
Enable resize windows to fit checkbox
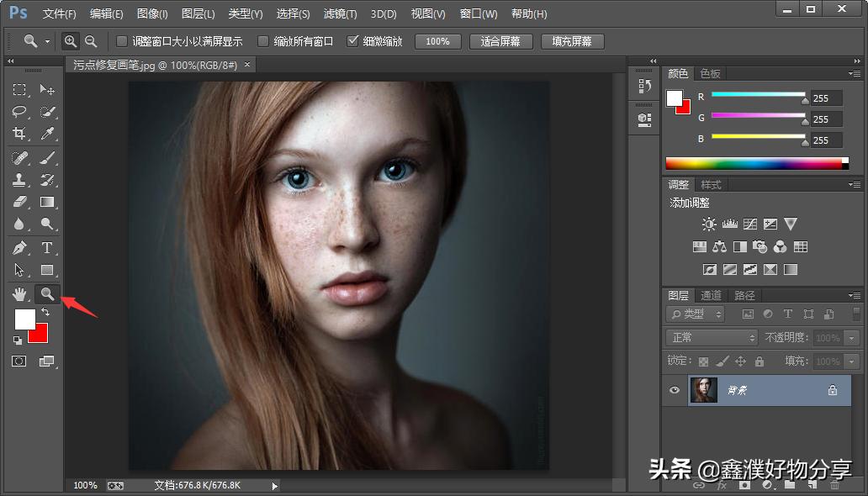pyautogui.click(x=122, y=41)
